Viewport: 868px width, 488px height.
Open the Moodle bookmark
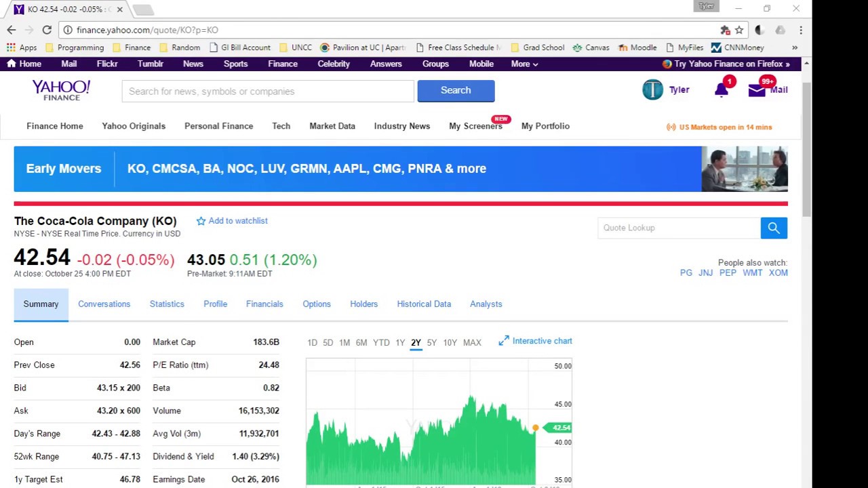[637, 47]
